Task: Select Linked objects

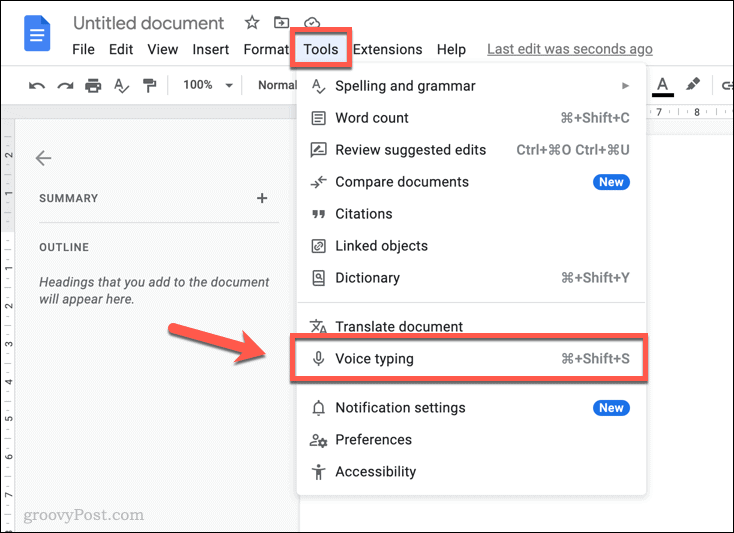Action: [471, 246]
